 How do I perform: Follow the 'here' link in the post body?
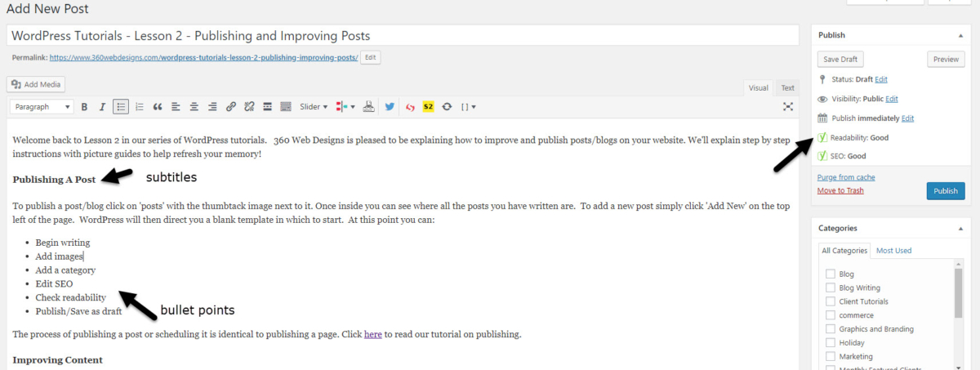click(x=373, y=334)
